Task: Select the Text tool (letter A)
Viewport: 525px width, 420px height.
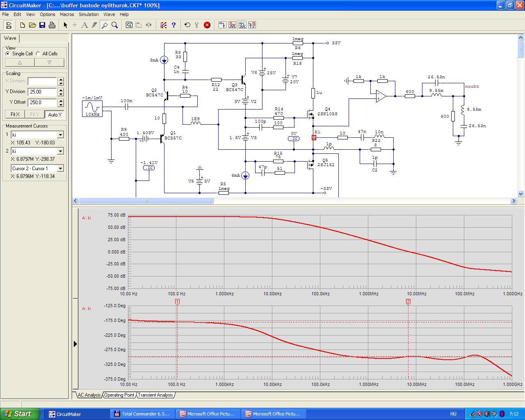Action: click(x=84, y=25)
